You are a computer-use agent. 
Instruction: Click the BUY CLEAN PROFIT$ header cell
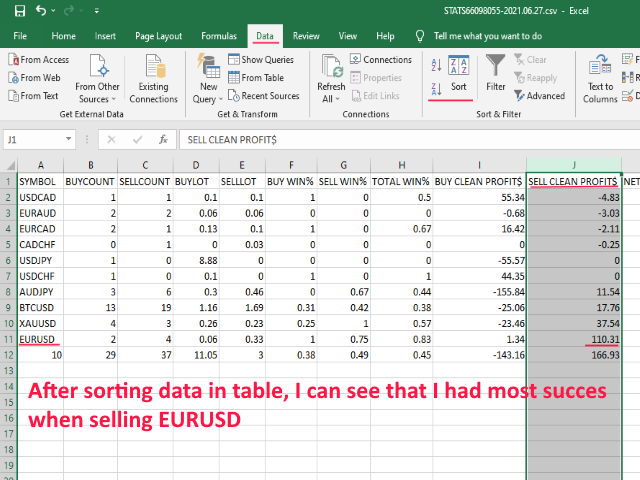479,182
